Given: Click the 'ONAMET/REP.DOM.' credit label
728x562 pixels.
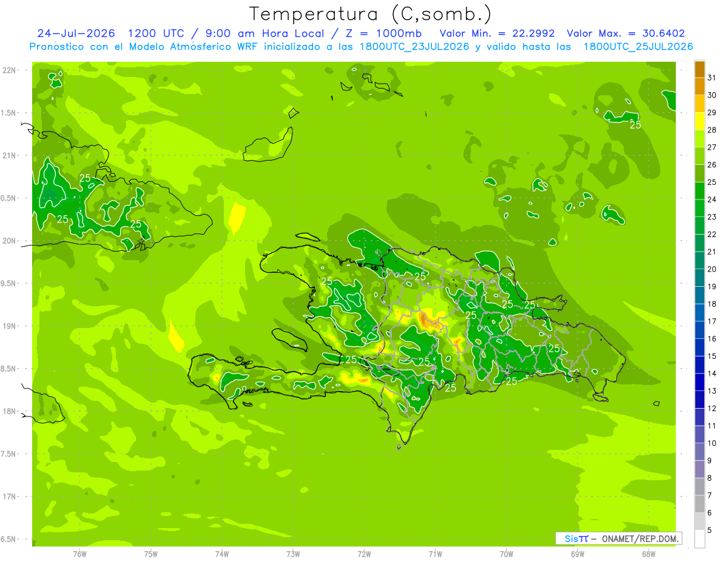Looking at the screenshot, I should click(639, 538).
